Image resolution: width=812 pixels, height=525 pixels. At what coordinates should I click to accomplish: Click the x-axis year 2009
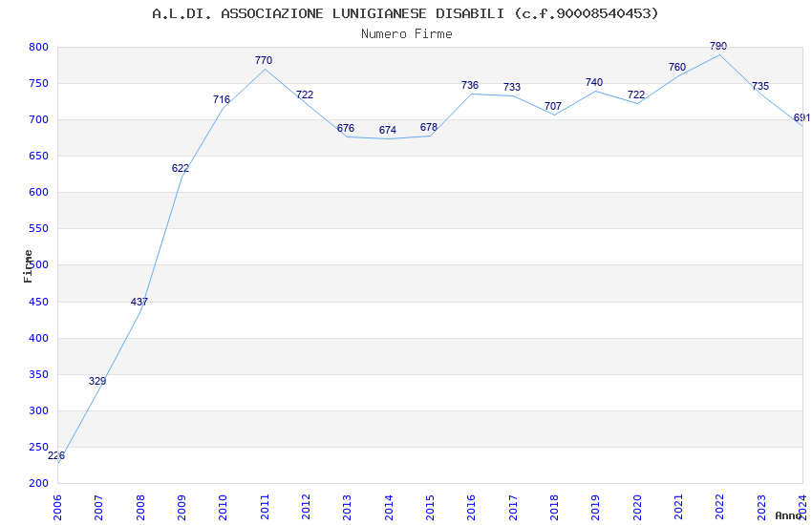[x=182, y=507]
